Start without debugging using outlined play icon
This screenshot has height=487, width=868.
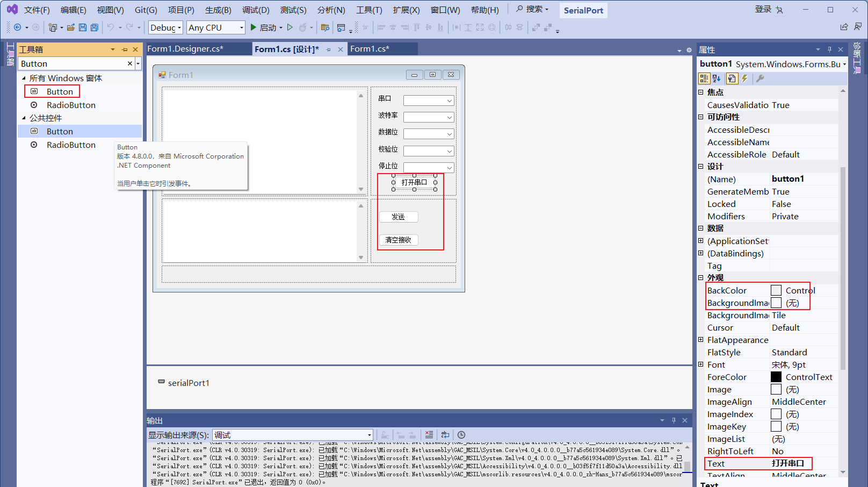click(290, 27)
